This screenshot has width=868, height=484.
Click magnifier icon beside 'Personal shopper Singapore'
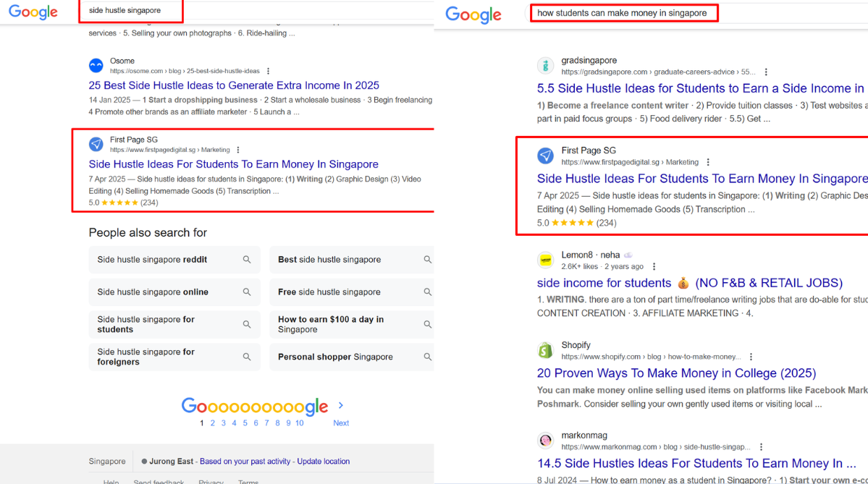[x=427, y=357]
